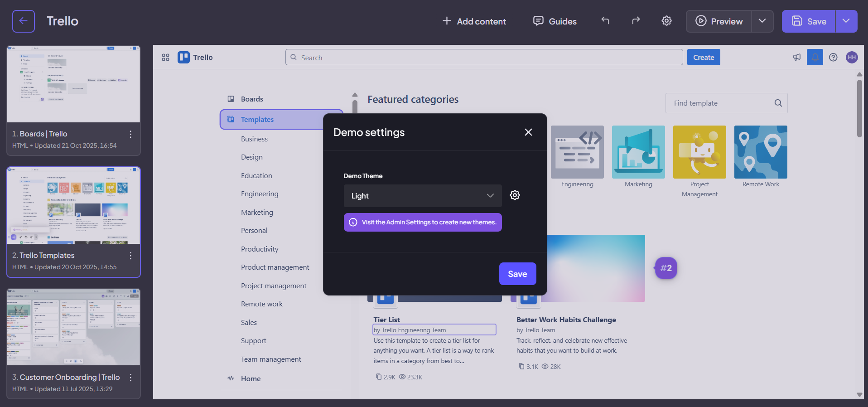Open options menu for Boards | Trello screen
Screen dimensions: 868x407
(x=130, y=134)
